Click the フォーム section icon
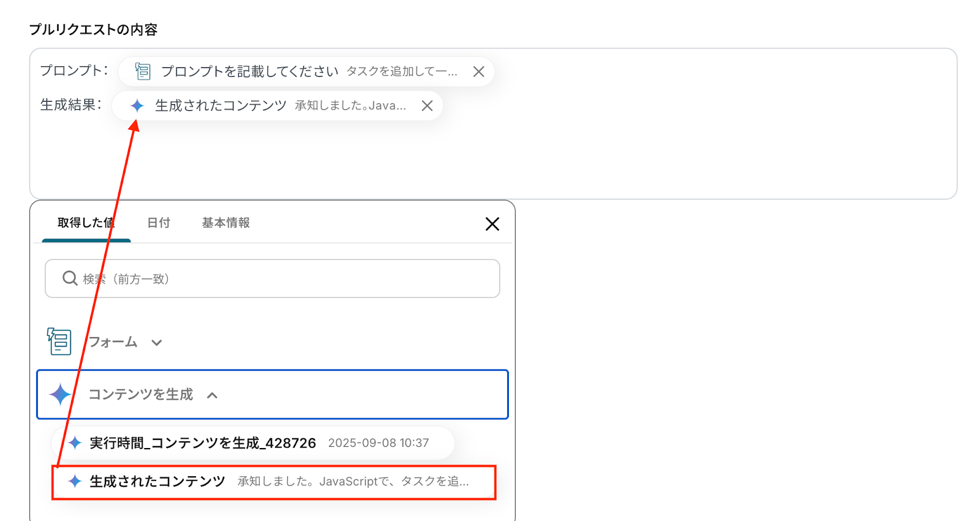This screenshot has height=521, width=980. pyautogui.click(x=59, y=341)
